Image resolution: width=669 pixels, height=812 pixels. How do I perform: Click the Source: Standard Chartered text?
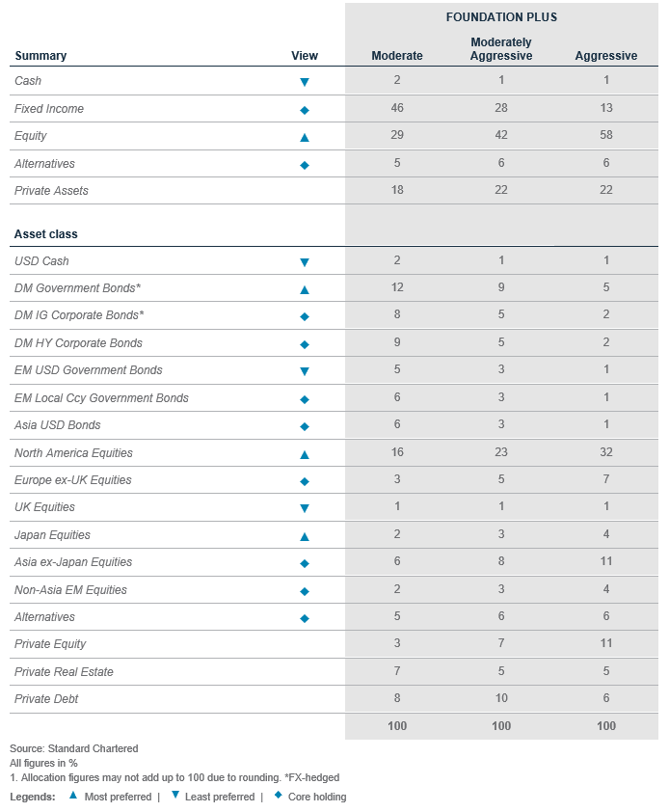click(x=74, y=748)
